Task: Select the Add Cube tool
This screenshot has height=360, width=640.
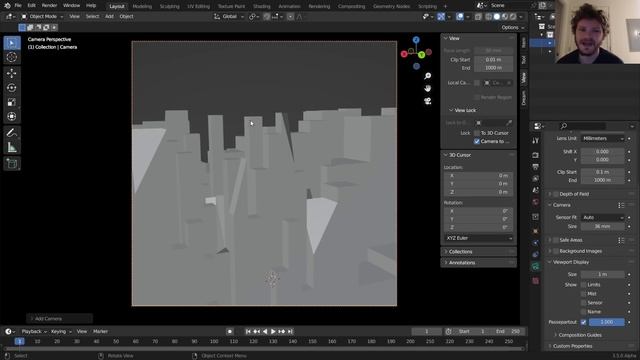Action: point(12,163)
